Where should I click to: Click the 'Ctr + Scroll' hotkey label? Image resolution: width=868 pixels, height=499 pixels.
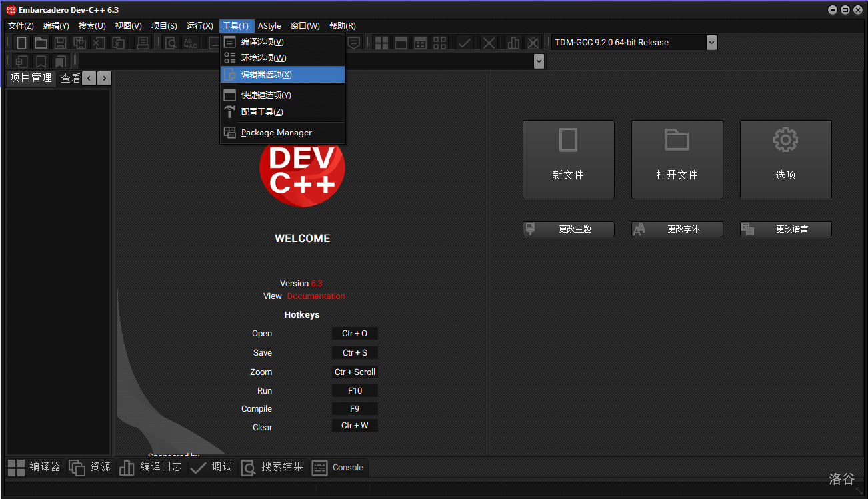(355, 372)
